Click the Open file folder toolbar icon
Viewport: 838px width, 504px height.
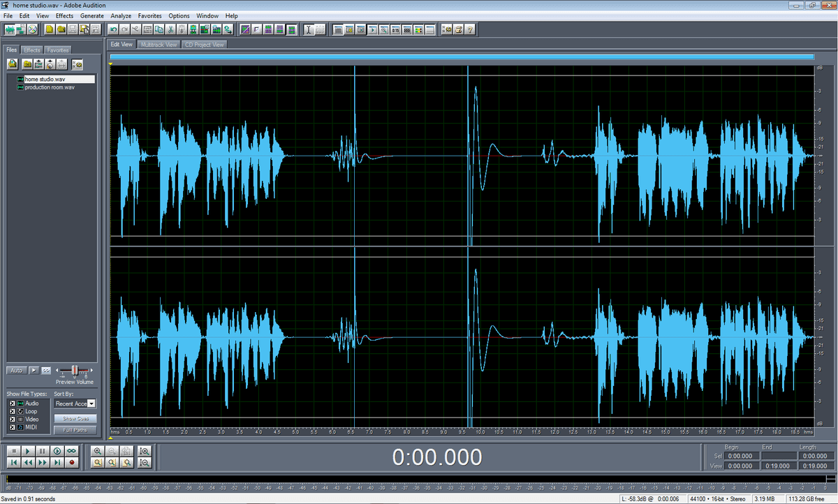click(61, 29)
